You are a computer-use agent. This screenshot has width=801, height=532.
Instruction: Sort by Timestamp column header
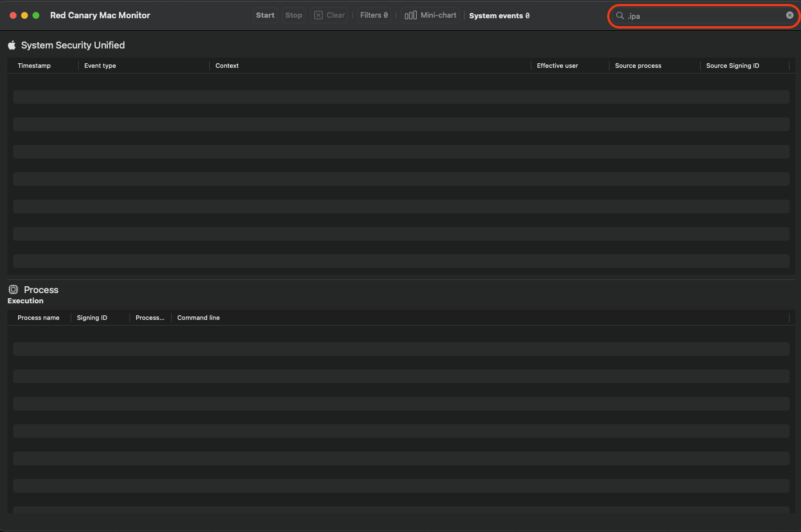[34, 66]
